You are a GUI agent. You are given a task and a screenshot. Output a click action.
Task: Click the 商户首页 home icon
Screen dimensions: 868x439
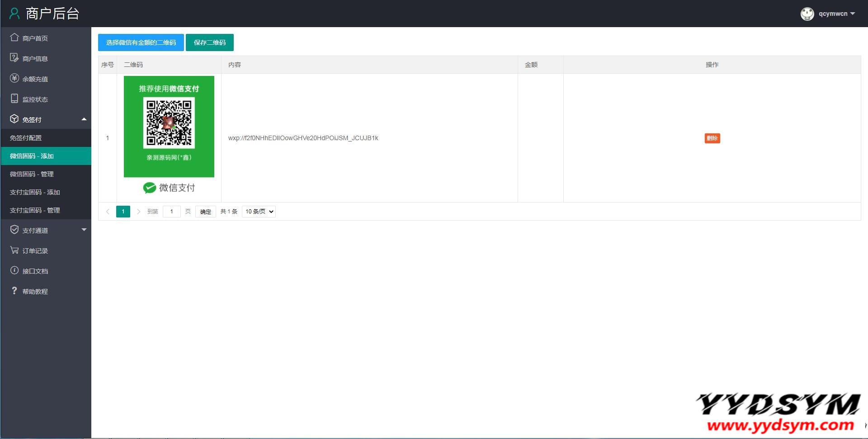tap(14, 38)
